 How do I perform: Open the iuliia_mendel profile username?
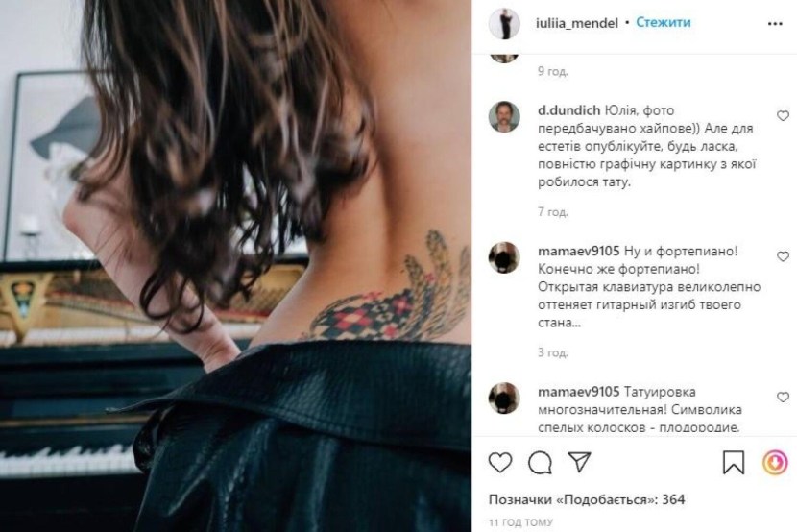(577, 23)
